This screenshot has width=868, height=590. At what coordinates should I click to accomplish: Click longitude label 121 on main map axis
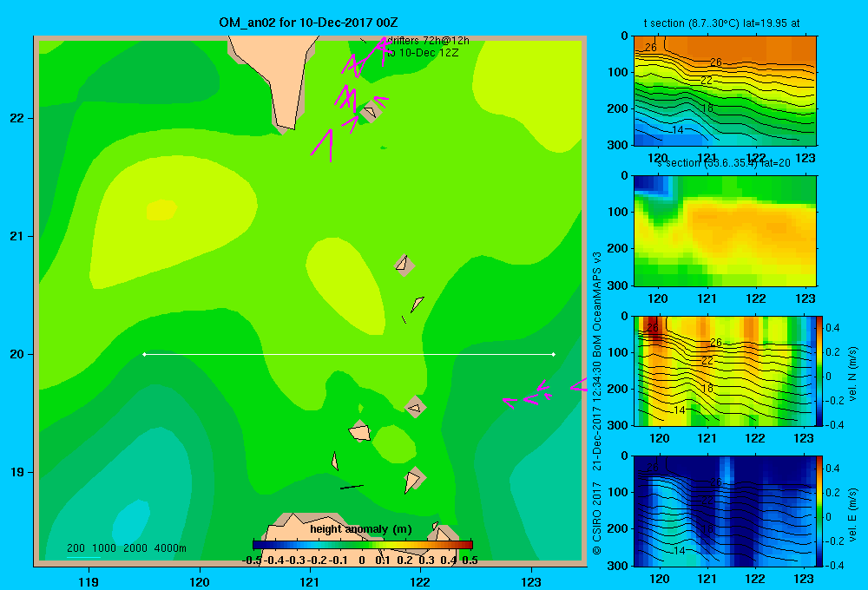310,581
